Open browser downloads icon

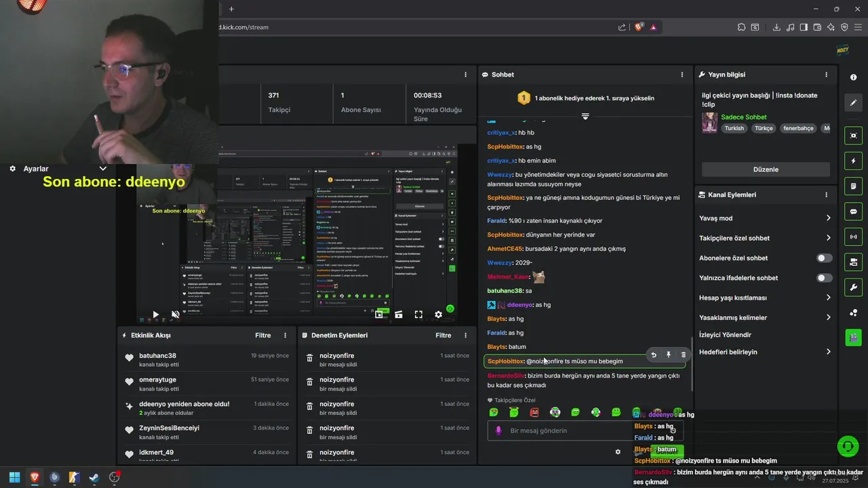(x=776, y=27)
